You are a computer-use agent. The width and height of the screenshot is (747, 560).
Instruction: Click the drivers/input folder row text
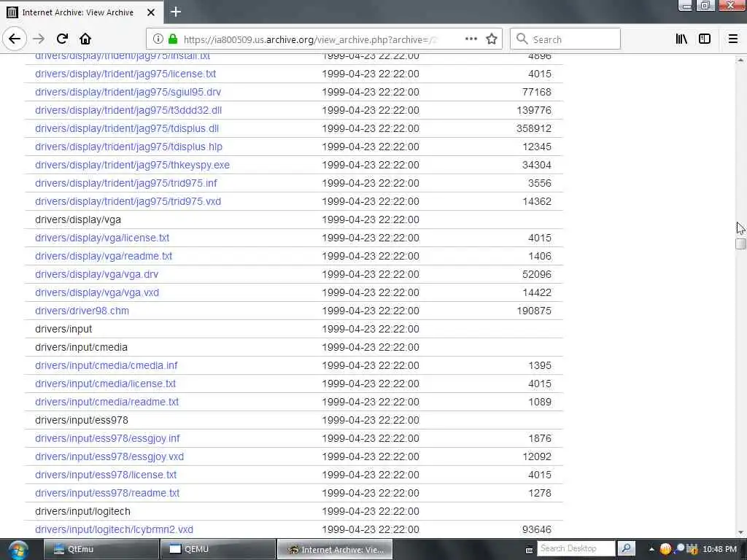coord(63,329)
